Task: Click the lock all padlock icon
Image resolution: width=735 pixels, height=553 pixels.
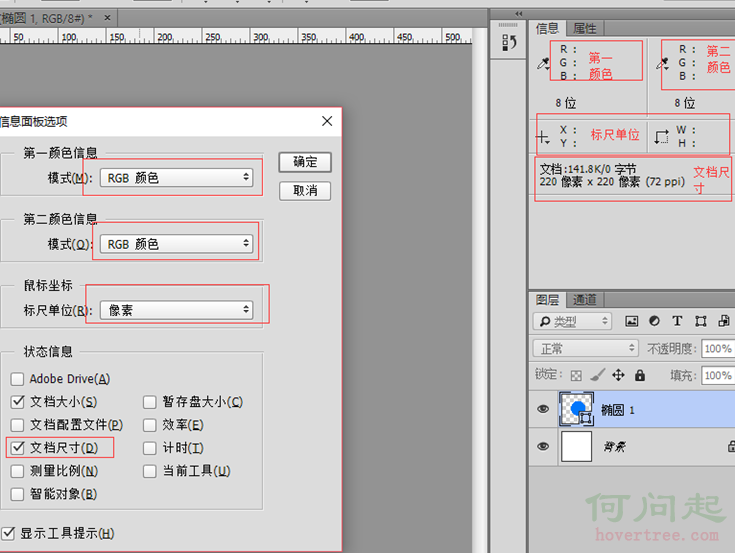Action: point(640,375)
